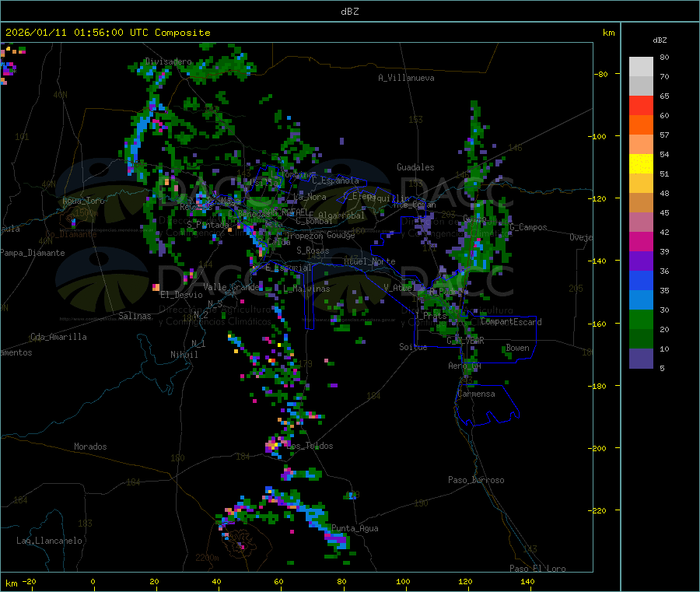Click the 'Punta_Agua' map label
The image size is (700, 592).
tap(355, 528)
